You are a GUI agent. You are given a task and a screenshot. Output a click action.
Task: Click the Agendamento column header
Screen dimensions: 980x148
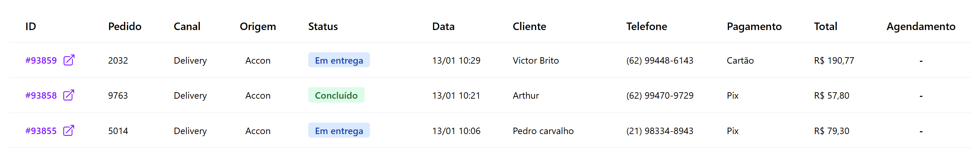coord(920,26)
